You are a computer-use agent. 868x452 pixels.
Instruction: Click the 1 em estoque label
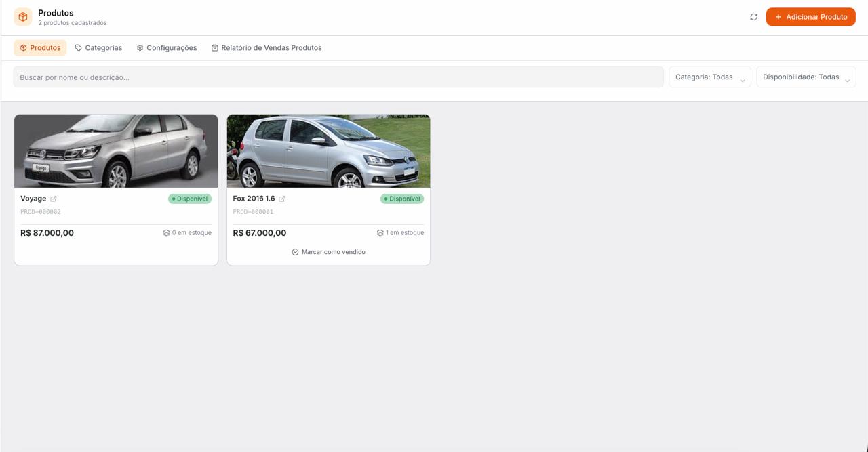pos(405,232)
